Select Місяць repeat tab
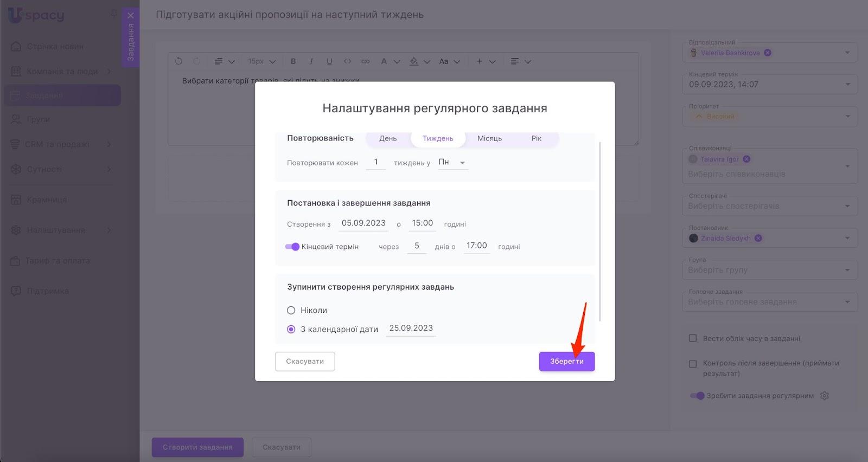 click(489, 138)
